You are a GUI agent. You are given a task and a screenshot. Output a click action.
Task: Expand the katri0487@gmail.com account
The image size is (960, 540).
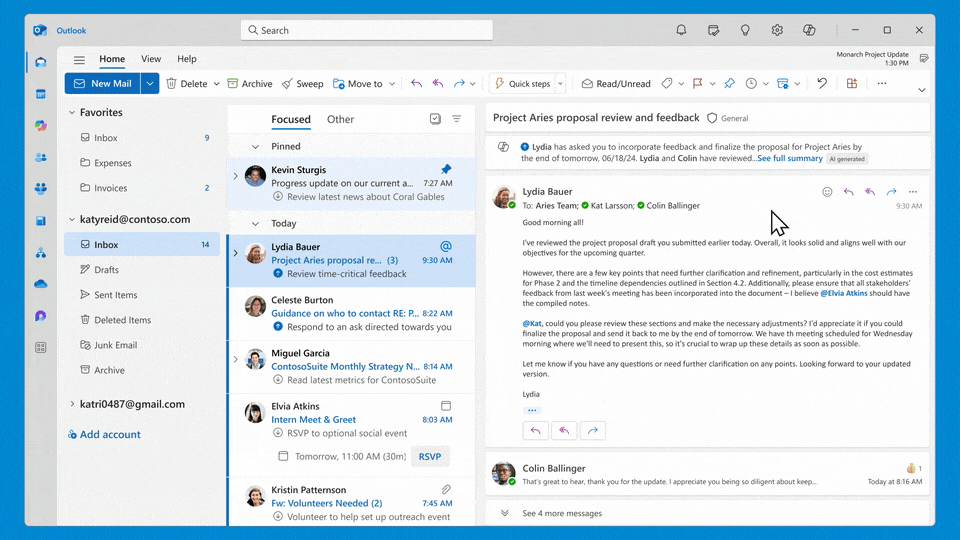pyautogui.click(x=72, y=404)
